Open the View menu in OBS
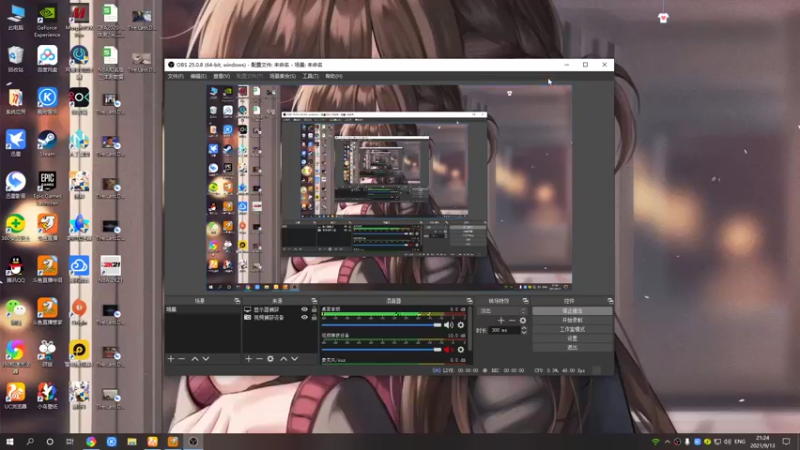Screen dimensions: 800x450 [x=221, y=76]
